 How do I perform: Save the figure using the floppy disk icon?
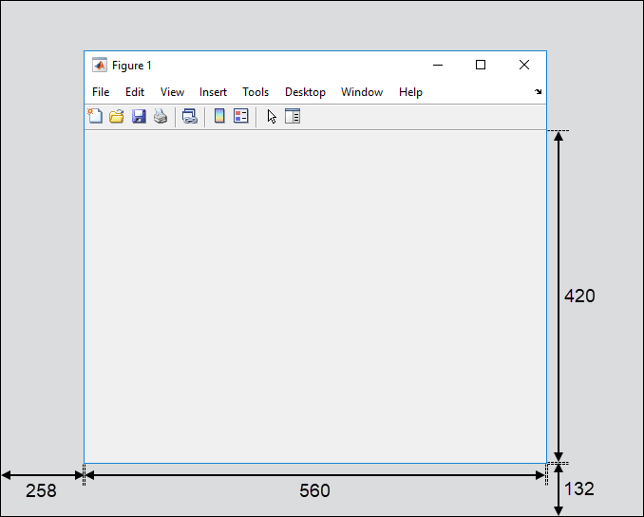(139, 116)
